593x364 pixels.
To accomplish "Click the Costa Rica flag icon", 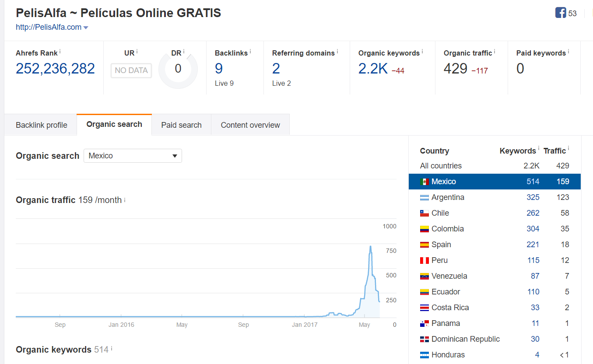I will pos(424,308).
